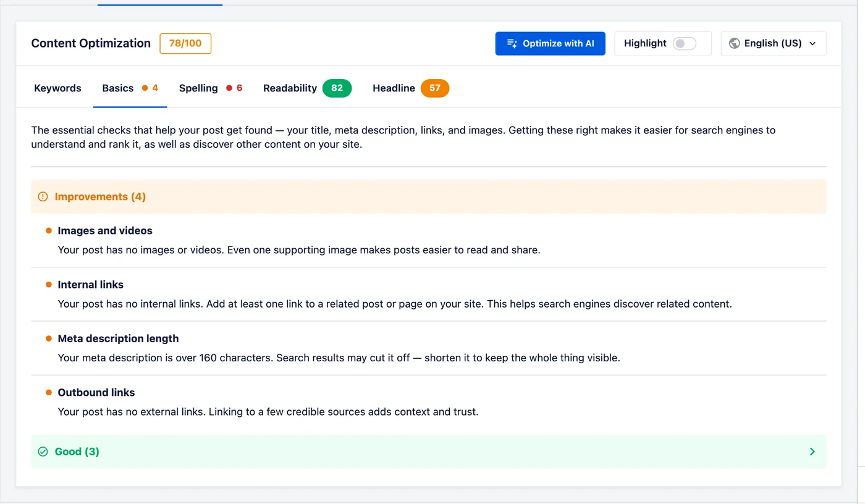The image size is (865, 504).
Task: Click the right chevron on Good row
Action: (x=812, y=451)
